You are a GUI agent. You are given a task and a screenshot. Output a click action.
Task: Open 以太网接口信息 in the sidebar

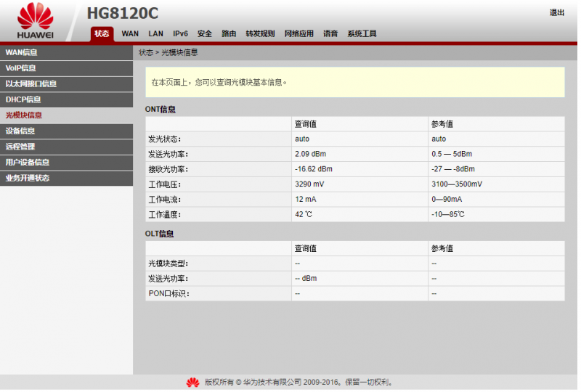tap(66, 83)
